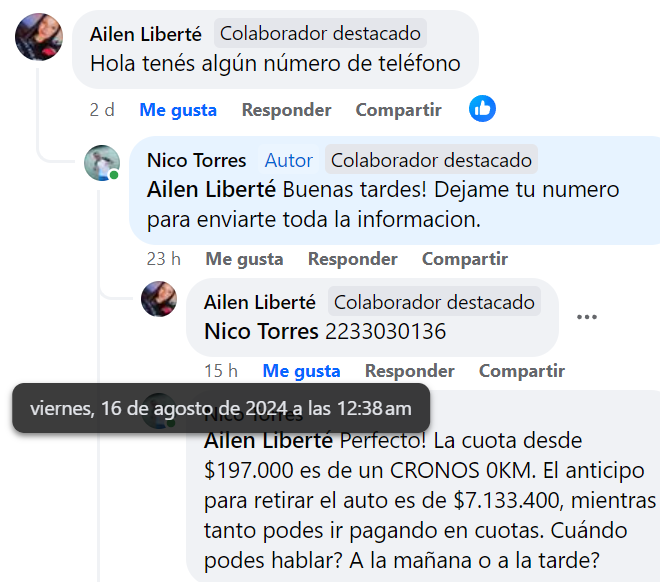Click Responder under the 15 h reply

coord(410,371)
